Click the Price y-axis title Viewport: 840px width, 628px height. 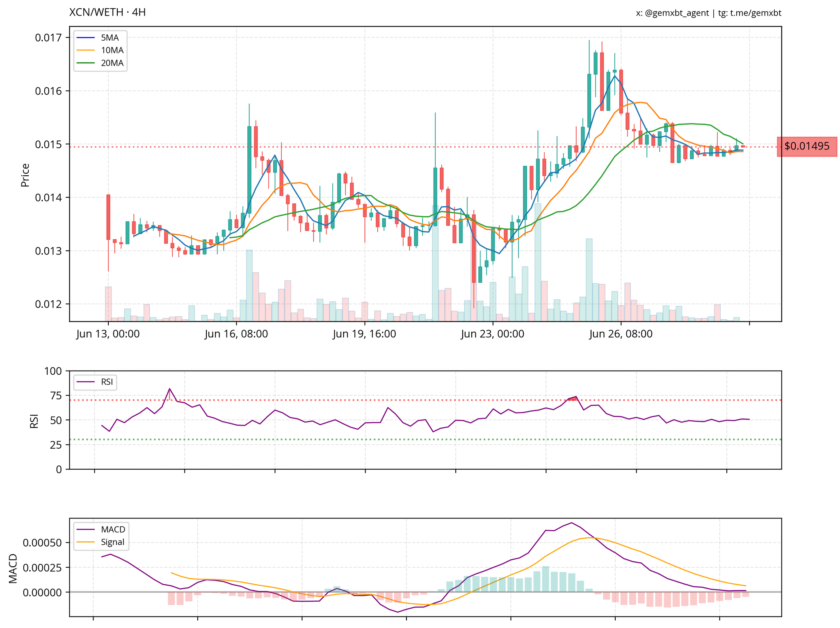pos(25,175)
